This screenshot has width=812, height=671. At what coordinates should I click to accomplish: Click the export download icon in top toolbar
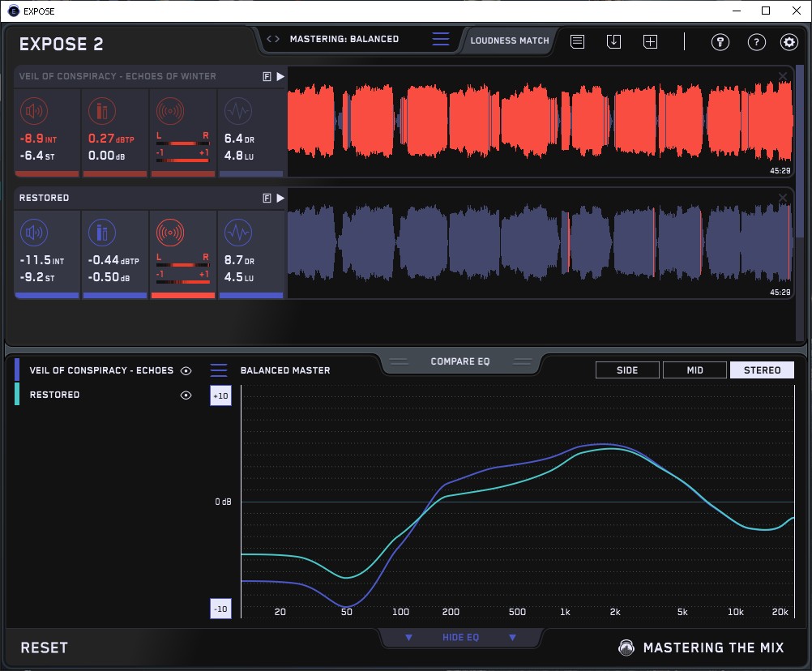(613, 41)
